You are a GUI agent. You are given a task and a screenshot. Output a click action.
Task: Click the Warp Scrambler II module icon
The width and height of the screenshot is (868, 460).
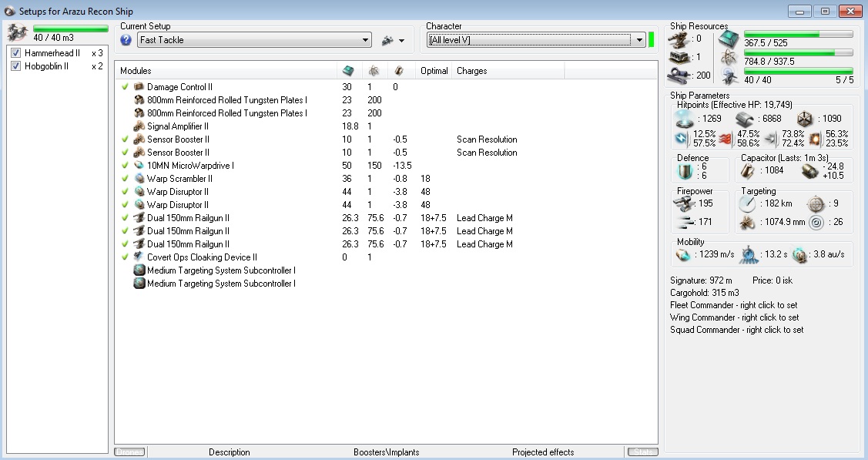click(139, 179)
